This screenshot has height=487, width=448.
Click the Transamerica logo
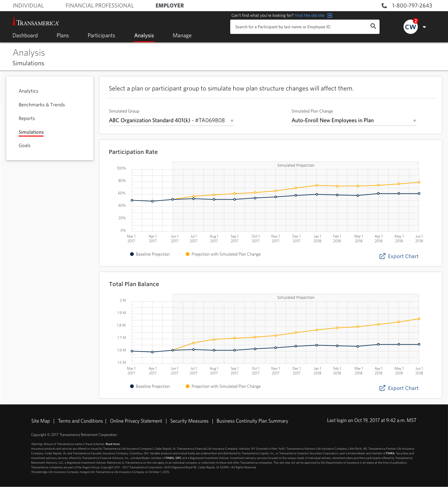point(36,21)
